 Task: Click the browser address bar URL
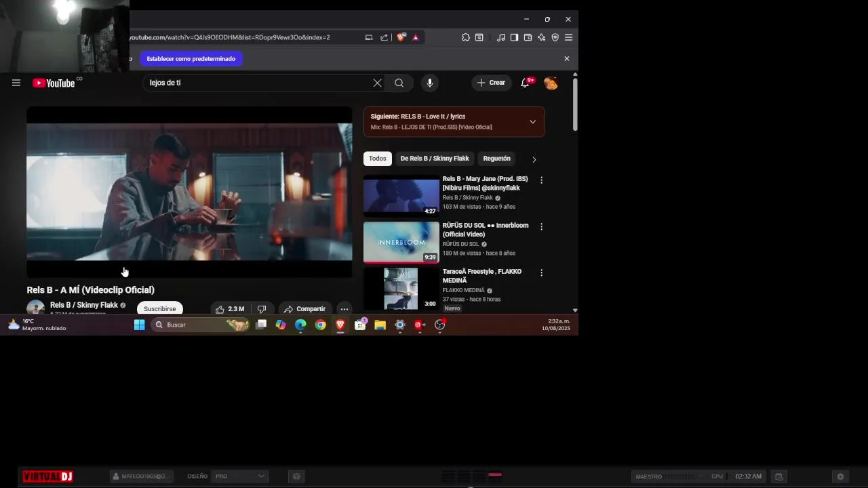pos(229,37)
